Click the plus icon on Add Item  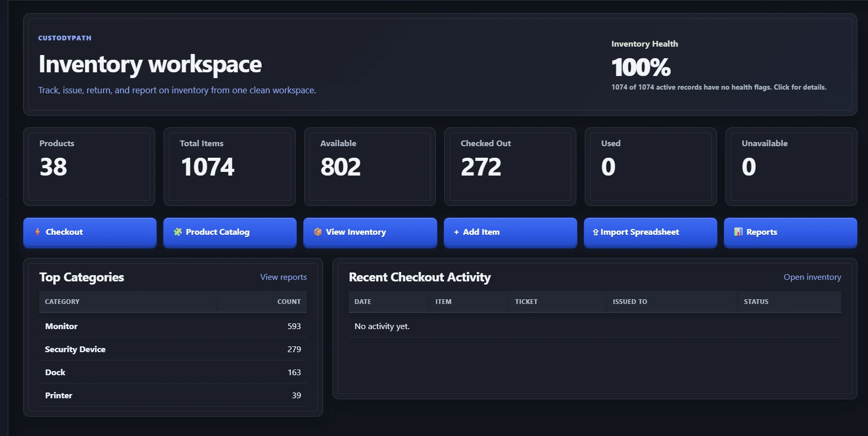(456, 232)
